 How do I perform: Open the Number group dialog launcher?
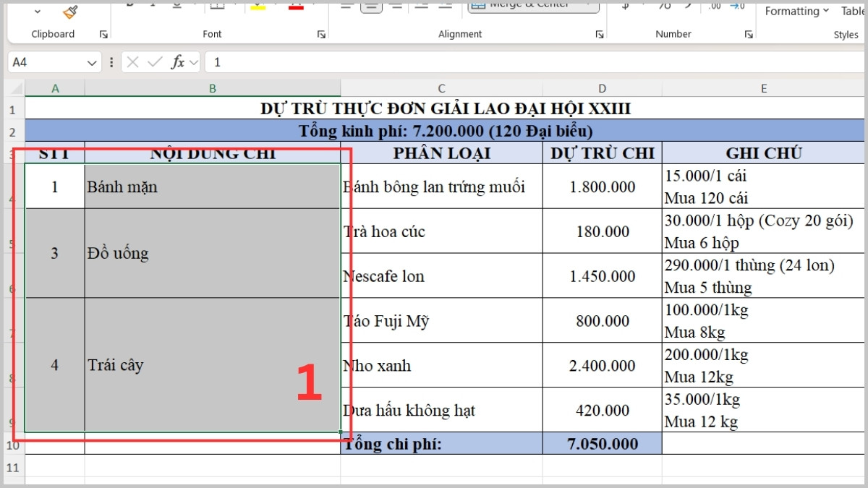(x=748, y=33)
